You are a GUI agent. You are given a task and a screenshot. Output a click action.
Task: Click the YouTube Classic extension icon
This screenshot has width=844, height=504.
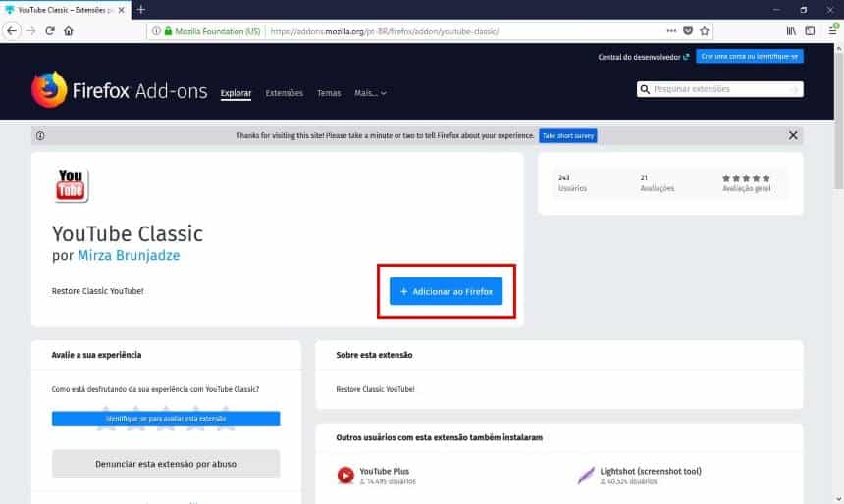pyautogui.click(x=71, y=185)
